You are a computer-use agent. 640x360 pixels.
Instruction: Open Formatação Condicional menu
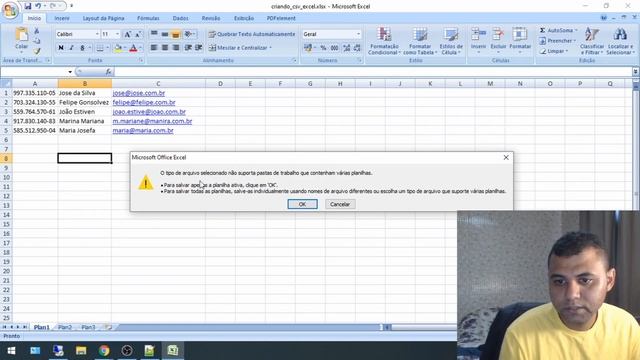384,41
